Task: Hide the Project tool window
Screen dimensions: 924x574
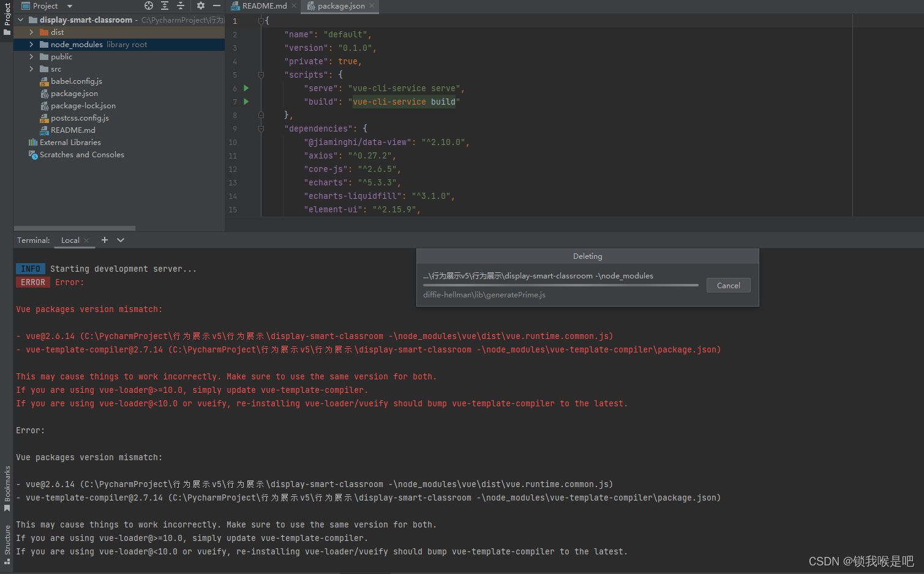Action: coord(216,6)
